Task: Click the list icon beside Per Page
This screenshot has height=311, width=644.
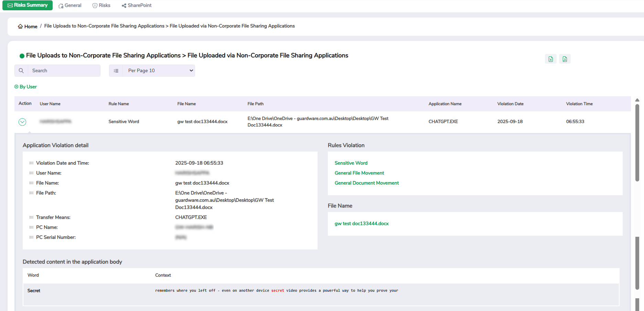Action: pos(116,70)
